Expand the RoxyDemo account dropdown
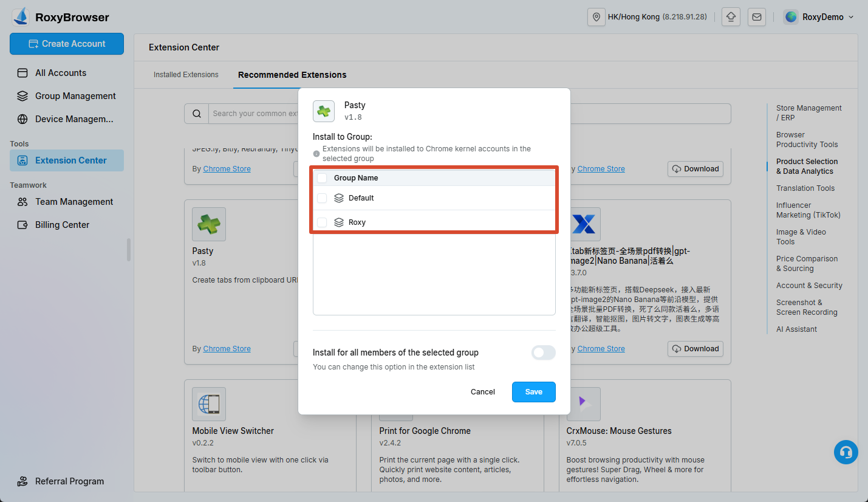This screenshot has width=868, height=502. tap(850, 17)
